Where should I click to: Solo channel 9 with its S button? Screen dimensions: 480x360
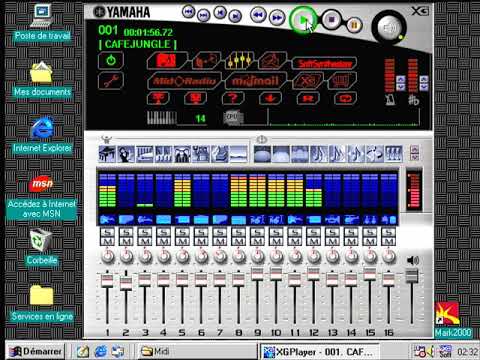pyautogui.click(x=257, y=232)
